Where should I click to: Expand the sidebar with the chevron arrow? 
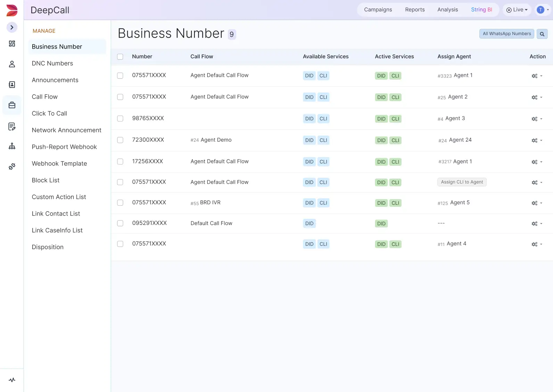pyautogui.click(x=12, y=27)
